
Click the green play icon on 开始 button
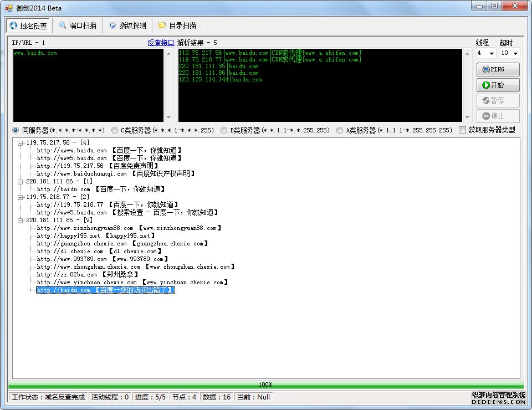(486, 85)
